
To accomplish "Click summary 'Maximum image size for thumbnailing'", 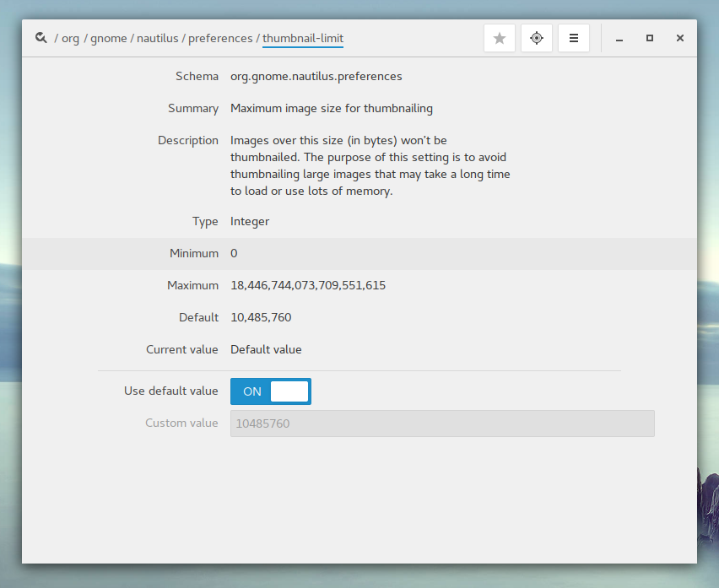I will coord(332,108).
